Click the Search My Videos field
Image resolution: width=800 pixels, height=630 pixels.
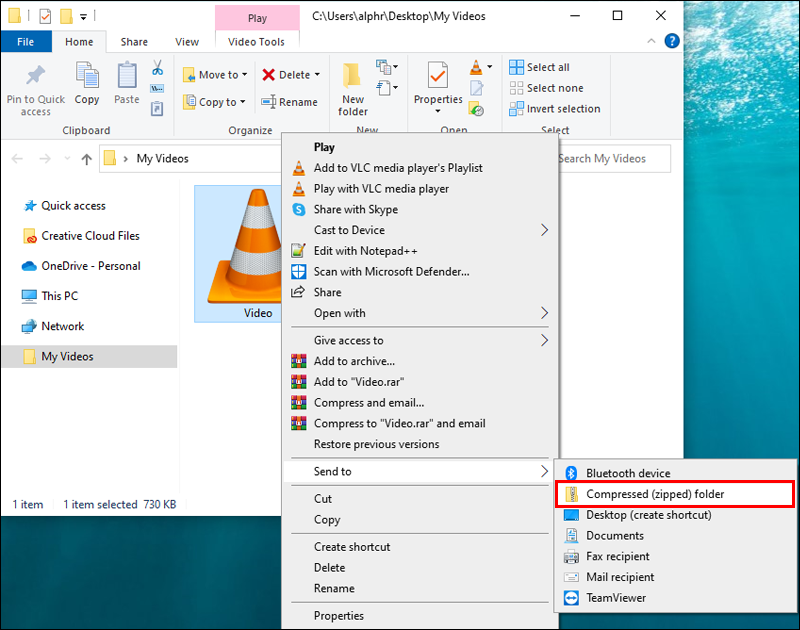[x=614, y=159]
